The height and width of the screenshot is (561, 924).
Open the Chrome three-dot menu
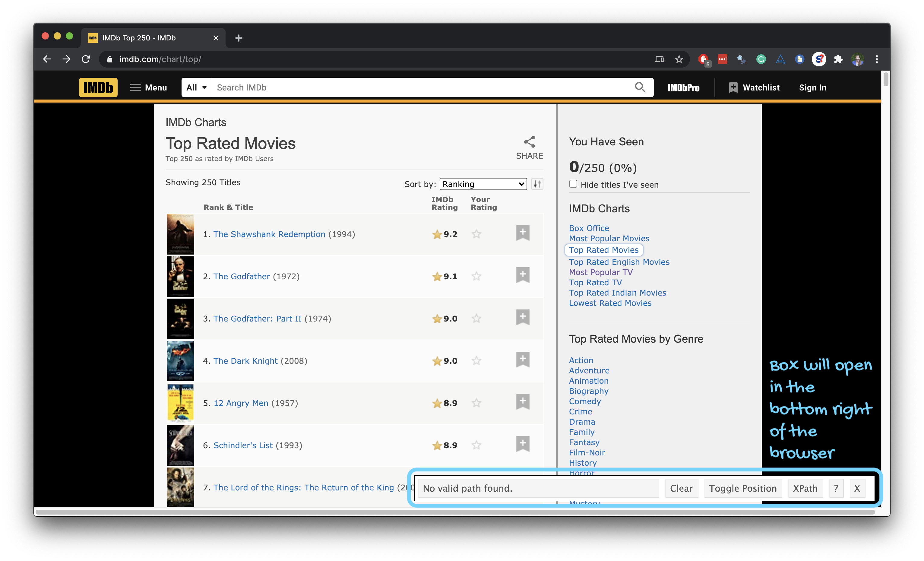coord(877,59)
